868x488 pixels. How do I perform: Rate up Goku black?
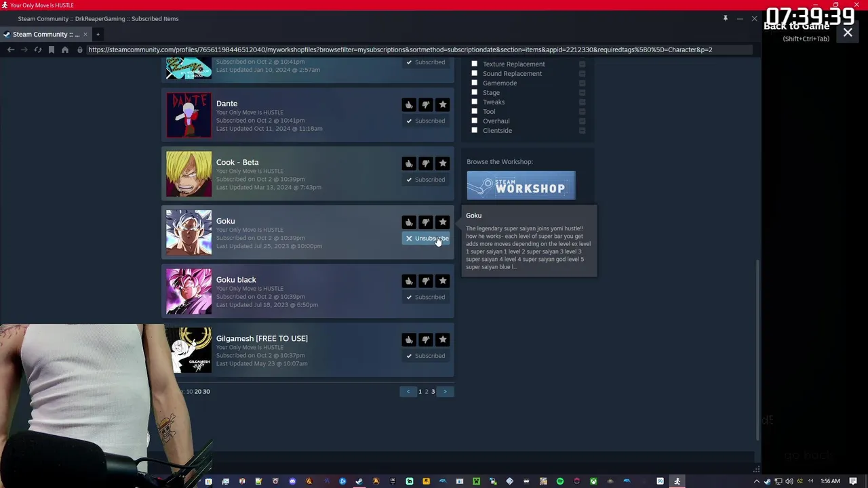[409, 281]
